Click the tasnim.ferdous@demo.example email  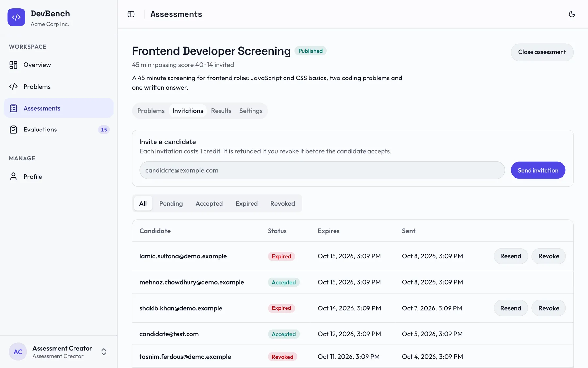tap(185, 357)
